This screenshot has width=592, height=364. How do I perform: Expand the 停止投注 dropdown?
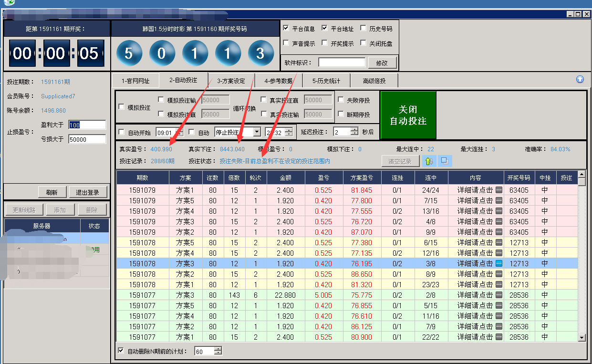(257, 132)
